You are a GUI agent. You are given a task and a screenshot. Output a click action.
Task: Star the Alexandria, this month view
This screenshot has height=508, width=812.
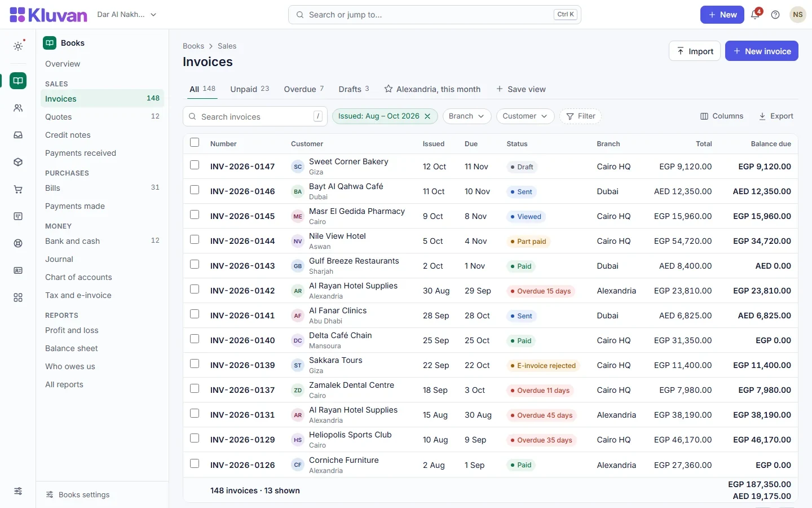(x=389, y=89)
